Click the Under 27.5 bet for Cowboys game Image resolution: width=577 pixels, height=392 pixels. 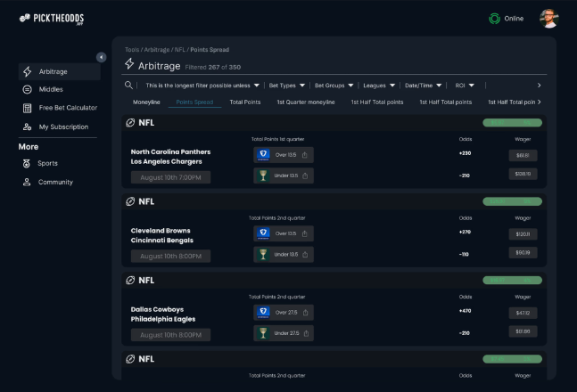pyautogui.click(x=284, y=333)
